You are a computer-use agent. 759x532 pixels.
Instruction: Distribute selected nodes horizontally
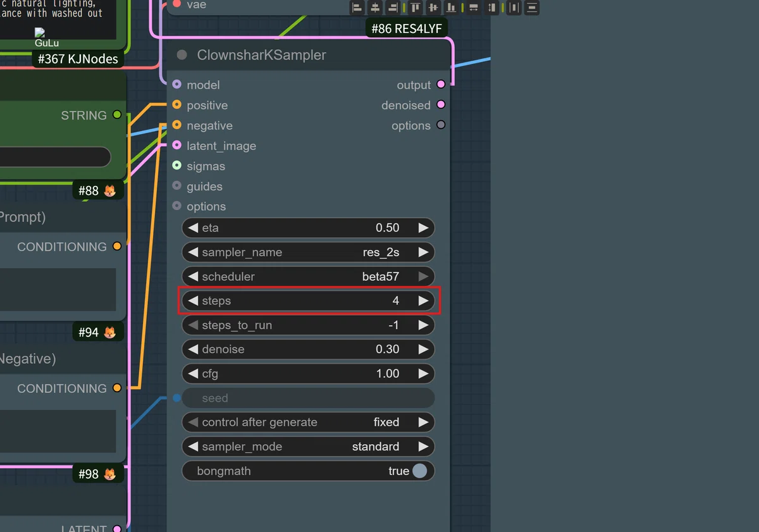[x=514, y=8]
